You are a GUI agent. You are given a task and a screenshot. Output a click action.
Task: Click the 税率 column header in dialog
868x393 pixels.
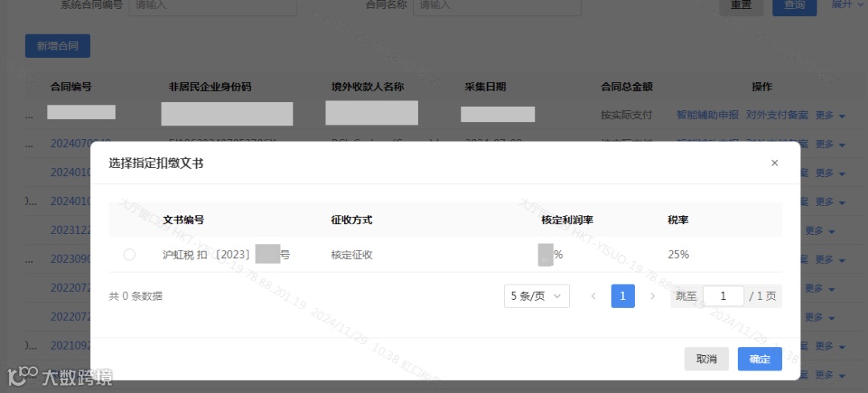point(678,219)
